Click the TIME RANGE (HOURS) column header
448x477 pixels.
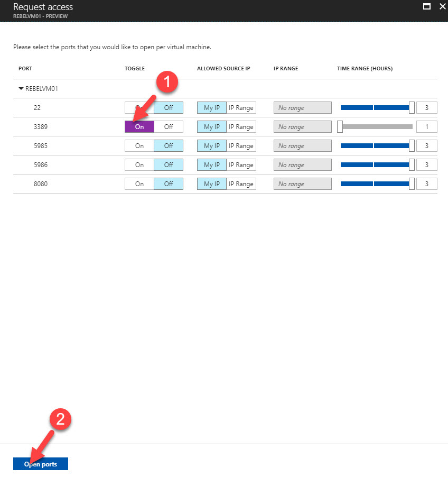365,69
